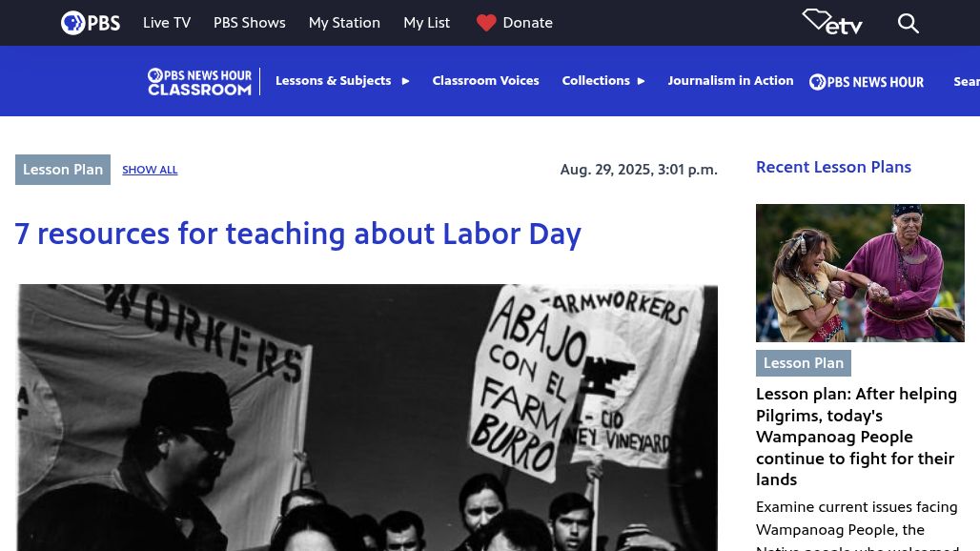
Task: Open My List
Action: coord(426,23)
